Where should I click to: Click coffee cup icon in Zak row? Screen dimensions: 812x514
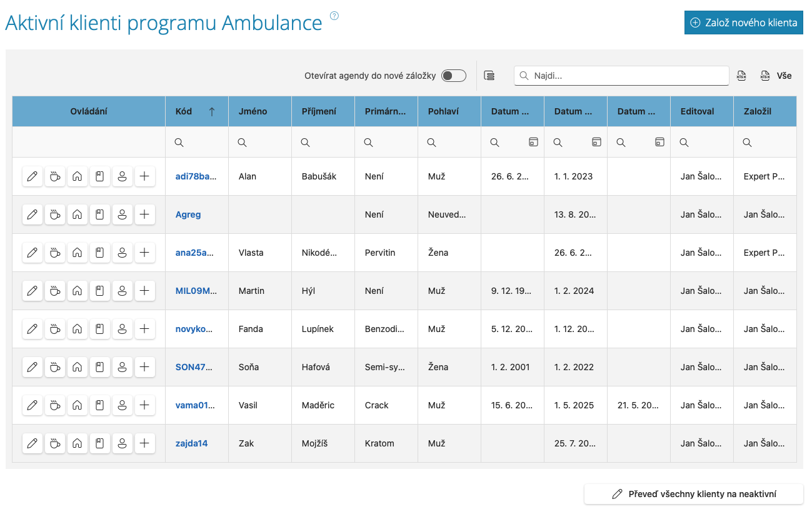coord(55,443)
